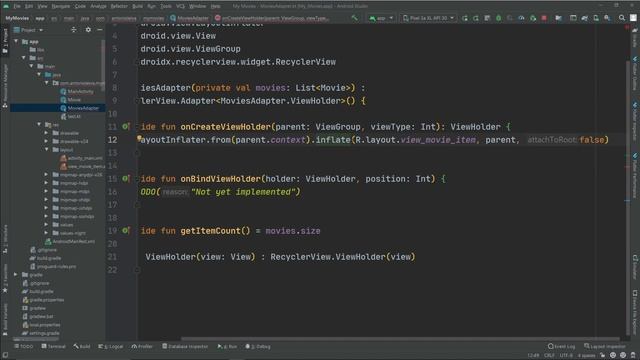Click CRLF line separator in status bar
This screenshot has width=640, height=360.
pyautogui.click(x=549, y=356)
